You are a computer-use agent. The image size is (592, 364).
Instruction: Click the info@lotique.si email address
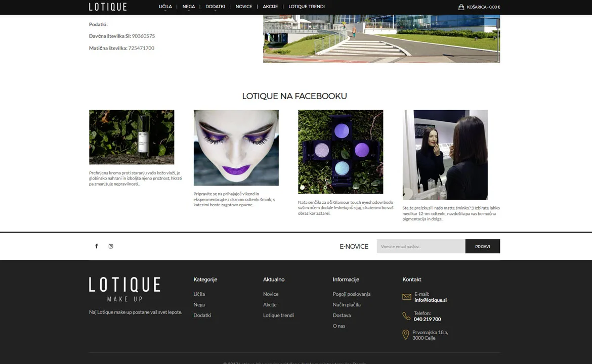(x=431, y=300)
